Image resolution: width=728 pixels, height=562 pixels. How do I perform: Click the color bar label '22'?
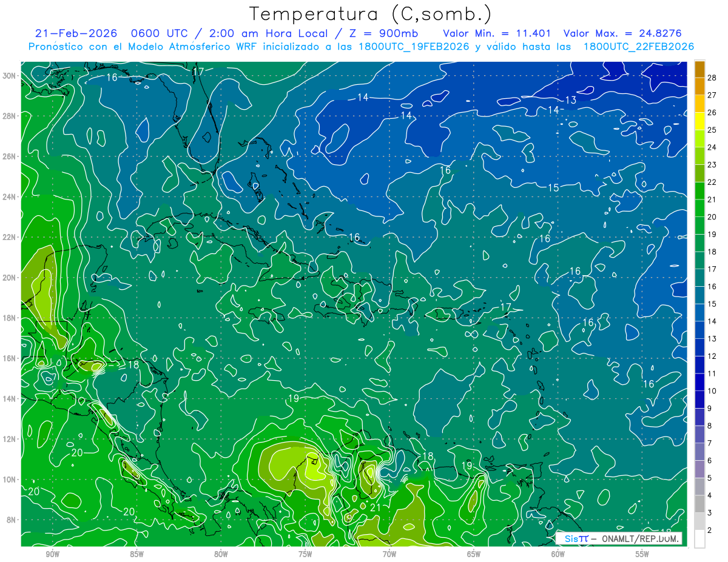[712, 182]
